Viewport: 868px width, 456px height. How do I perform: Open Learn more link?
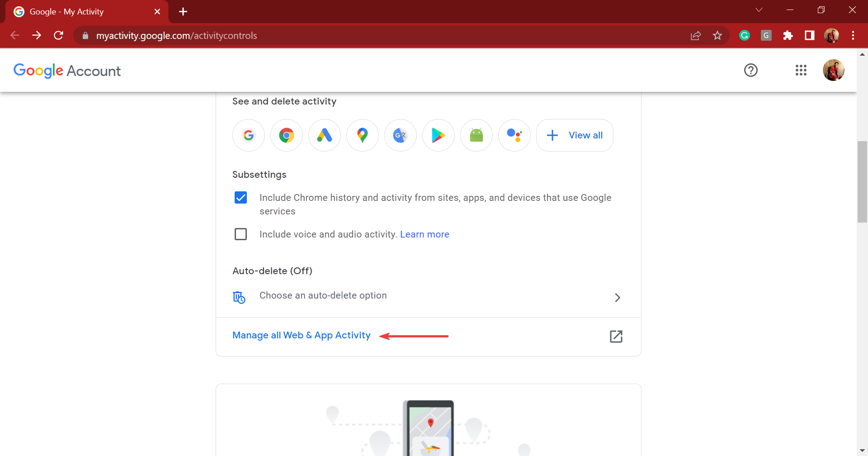click(425, 234)
